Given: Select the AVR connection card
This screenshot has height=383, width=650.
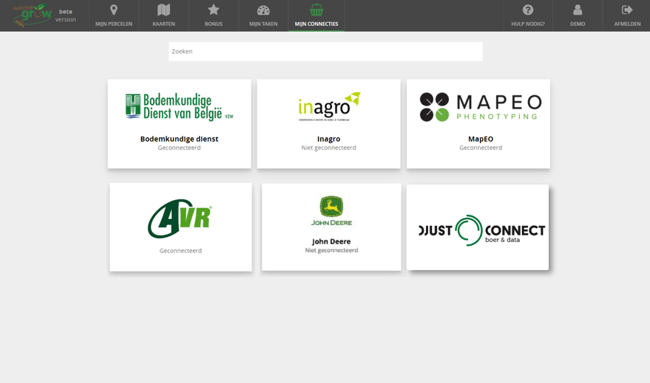Looking at the screenshot, I should pyautogui.click(x=180, y=227).
